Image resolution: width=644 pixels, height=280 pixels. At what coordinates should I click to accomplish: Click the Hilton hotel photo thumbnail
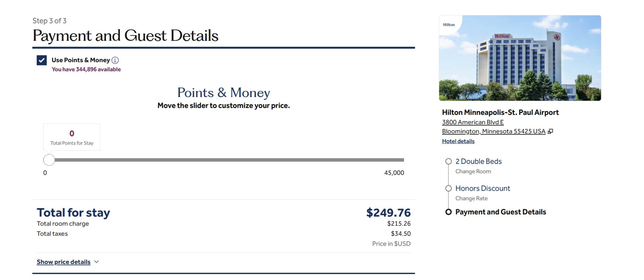click(x=520, y=58)
